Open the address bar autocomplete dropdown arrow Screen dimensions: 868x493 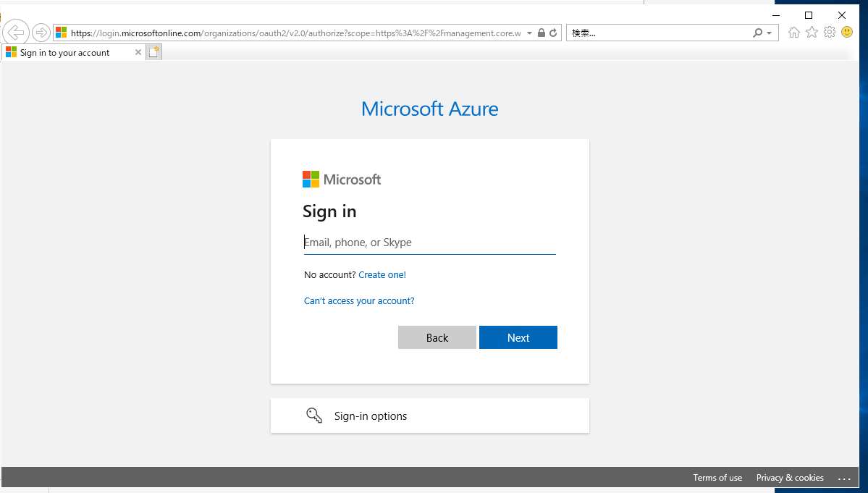coord(529,33)
